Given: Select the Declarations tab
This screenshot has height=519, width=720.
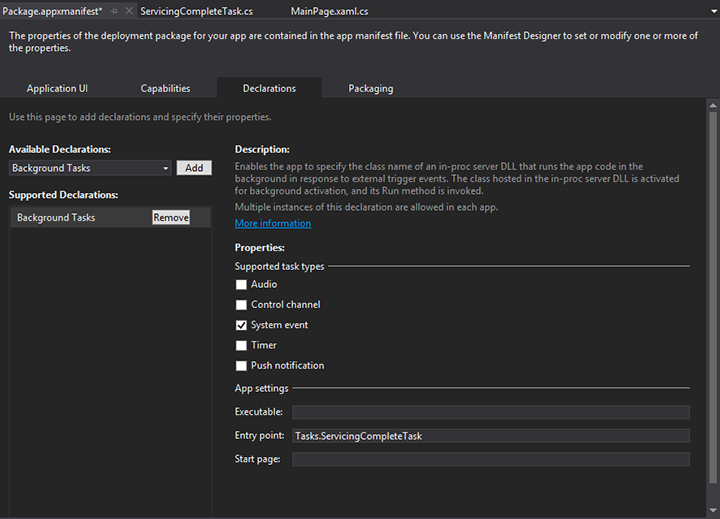Looking at the screenshot, I should point(269,88).
